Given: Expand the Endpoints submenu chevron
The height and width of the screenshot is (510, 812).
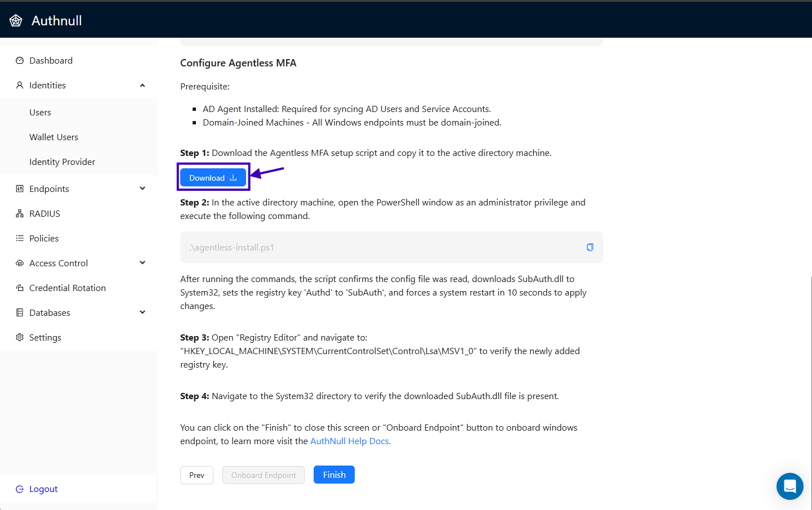Looking at the screenshot, I should 142,189.
